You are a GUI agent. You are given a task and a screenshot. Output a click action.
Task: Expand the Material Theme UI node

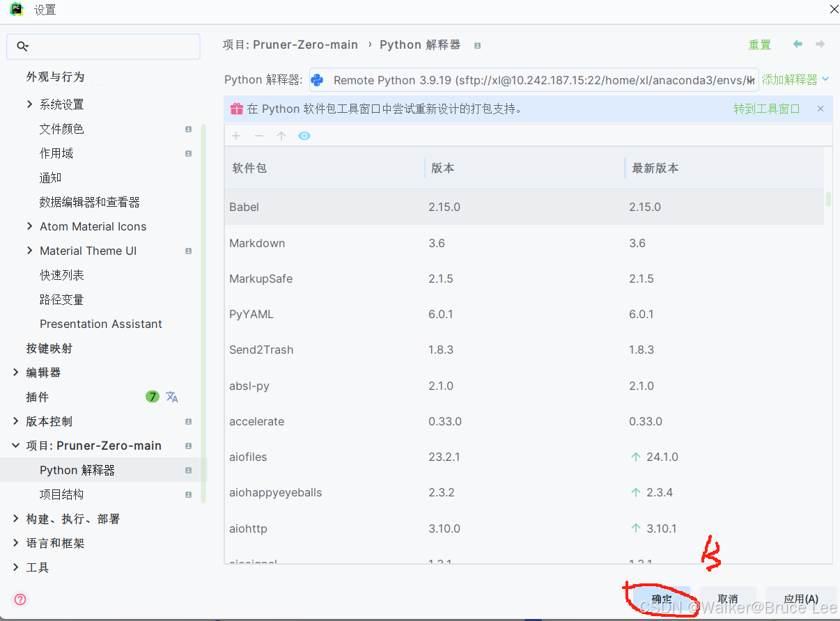[x=29, y=251]
